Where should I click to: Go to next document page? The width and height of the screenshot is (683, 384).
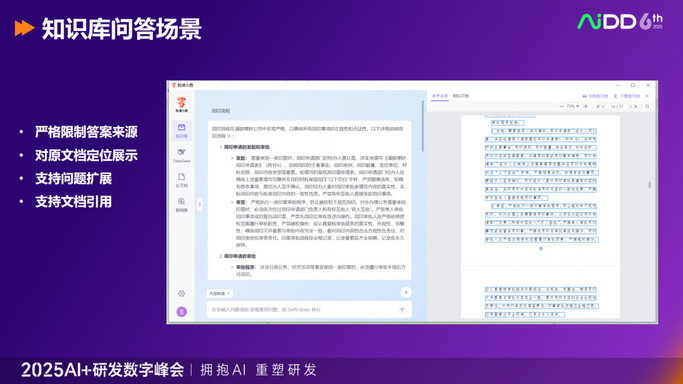[630, 106]
